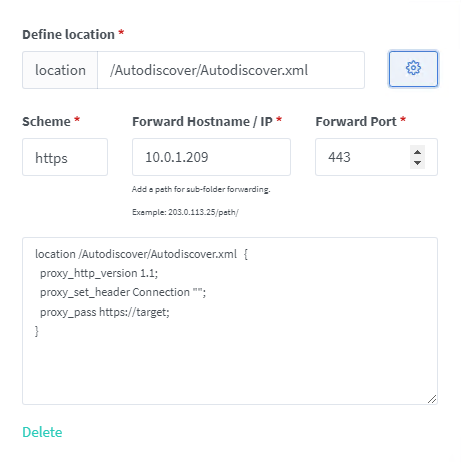Open the https scheme dropdown

65,157
